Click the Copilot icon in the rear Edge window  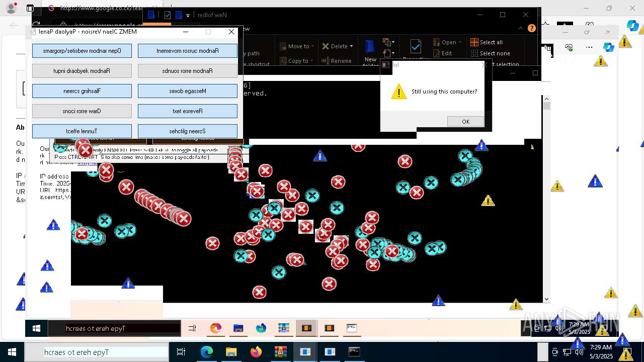pyautogui.click(x=632, y=25)
